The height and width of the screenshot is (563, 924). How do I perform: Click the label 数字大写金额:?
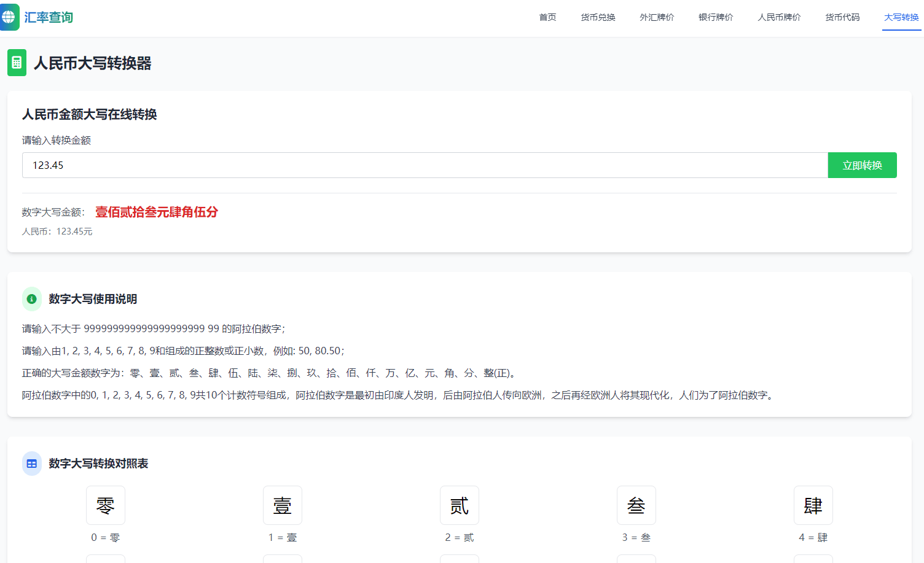[x=53, y=212]
